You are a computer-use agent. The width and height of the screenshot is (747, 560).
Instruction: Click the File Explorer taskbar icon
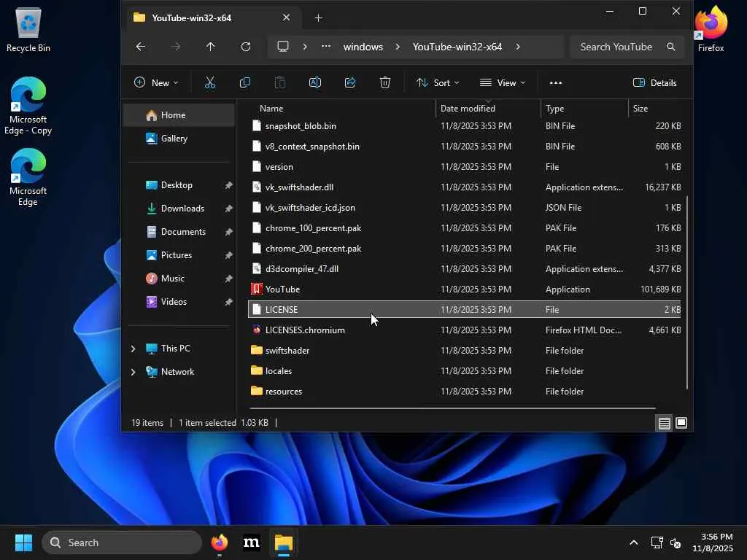(x=284, y=542)
